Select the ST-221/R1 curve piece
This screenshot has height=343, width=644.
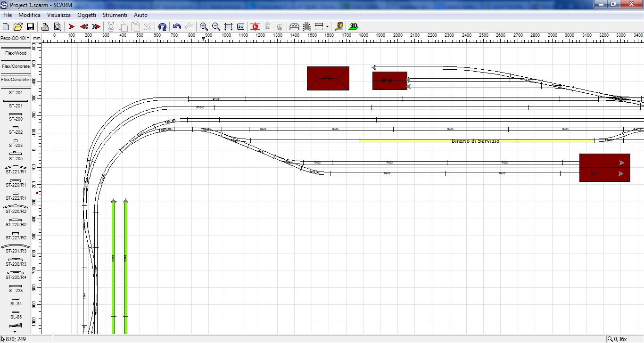tap(16, 170)
